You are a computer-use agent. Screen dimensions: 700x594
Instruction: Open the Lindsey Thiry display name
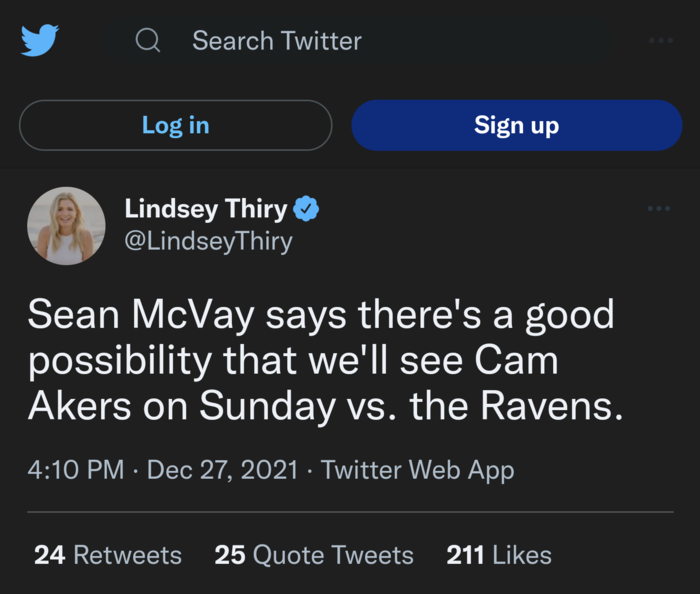point(205,209)
